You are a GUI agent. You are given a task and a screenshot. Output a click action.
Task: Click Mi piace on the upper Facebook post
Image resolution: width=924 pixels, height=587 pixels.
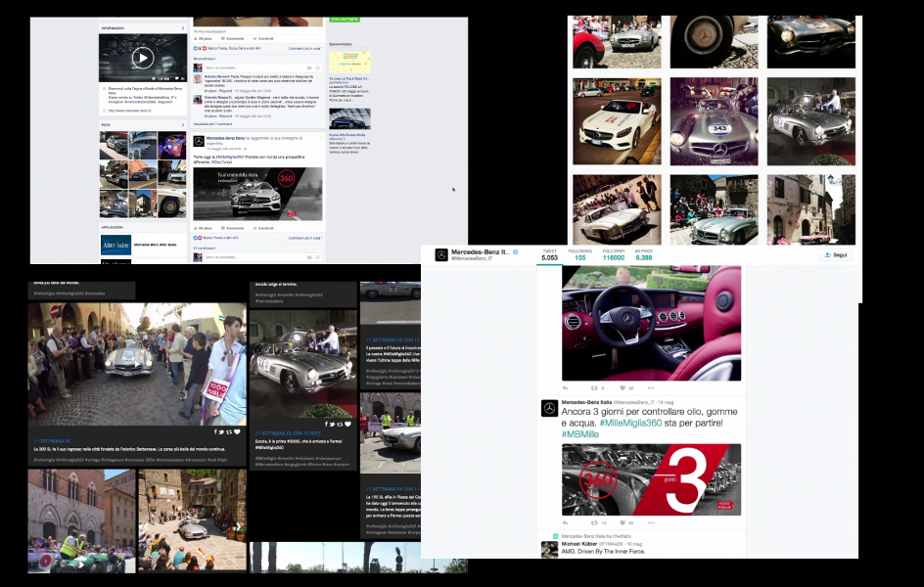(204, 38)
